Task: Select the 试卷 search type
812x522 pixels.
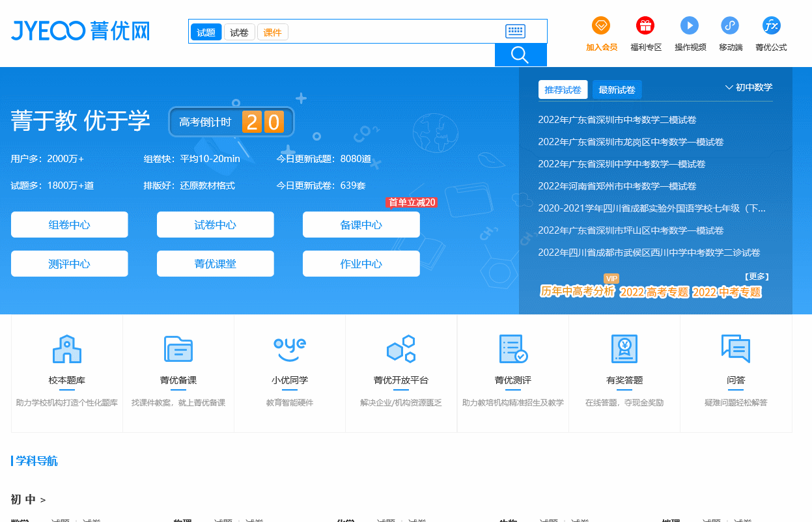Action: 240,32
